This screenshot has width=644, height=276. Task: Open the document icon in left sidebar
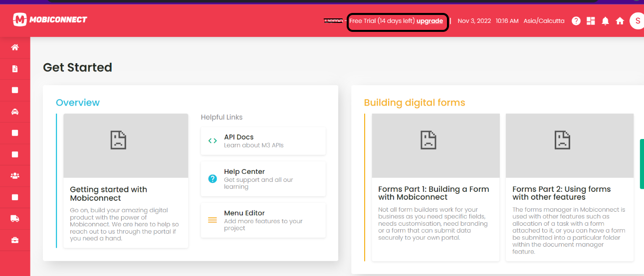click(x=15, y=69)
